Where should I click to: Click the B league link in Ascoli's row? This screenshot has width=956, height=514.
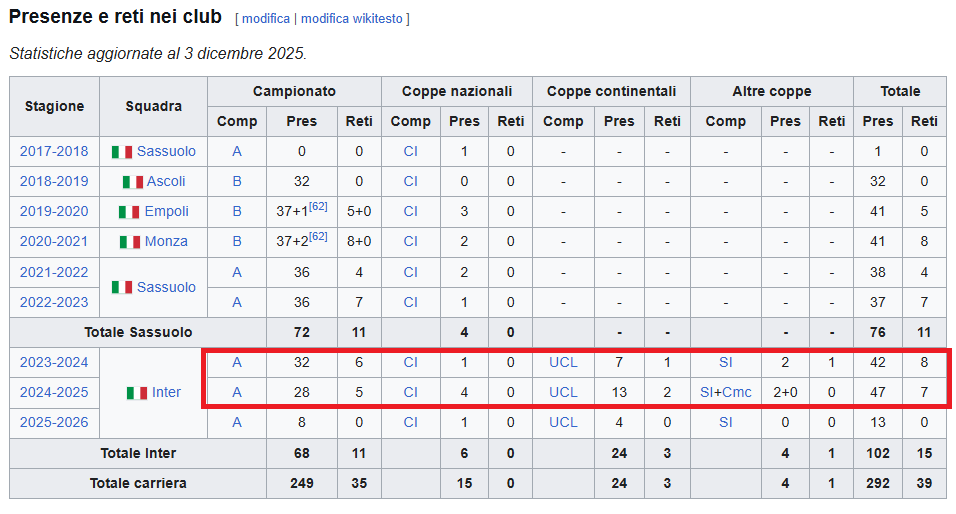[237, 182]
